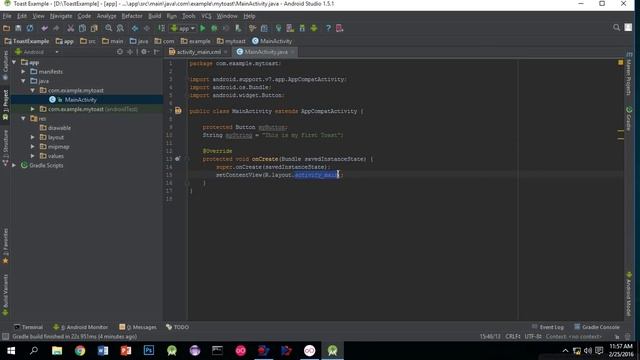
Task: Click the Undo toolbar icon
Action: pos(44,28)
